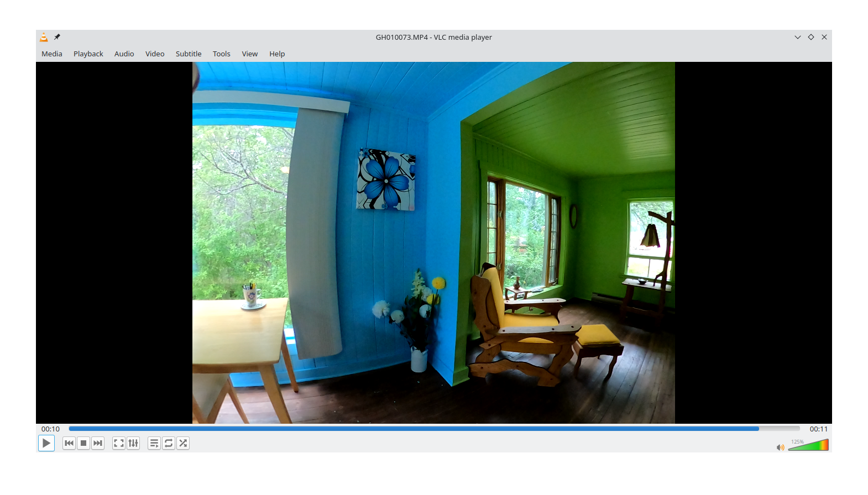Click elapsed time 00:10 label

click(x=50, y=429)
